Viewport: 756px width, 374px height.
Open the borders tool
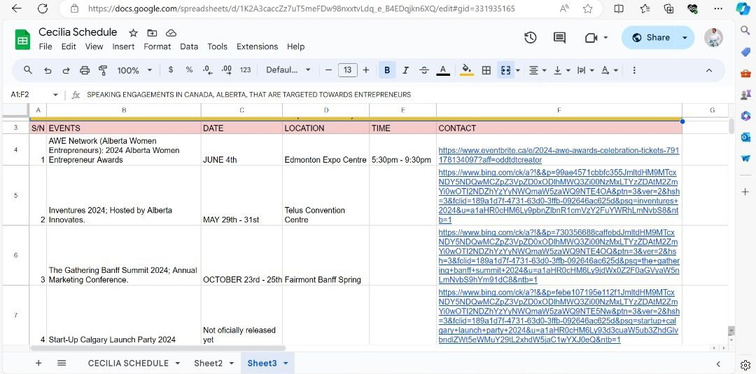point(486,70)
